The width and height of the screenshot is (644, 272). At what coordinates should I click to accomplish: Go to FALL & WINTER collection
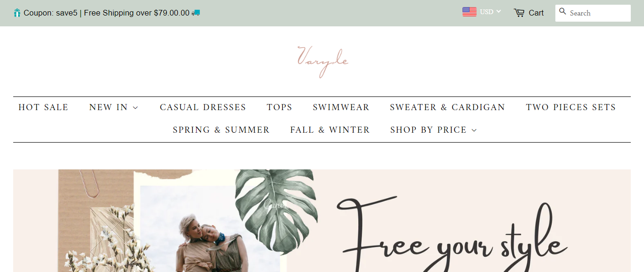pyautogui.click(x=330, y=130)
